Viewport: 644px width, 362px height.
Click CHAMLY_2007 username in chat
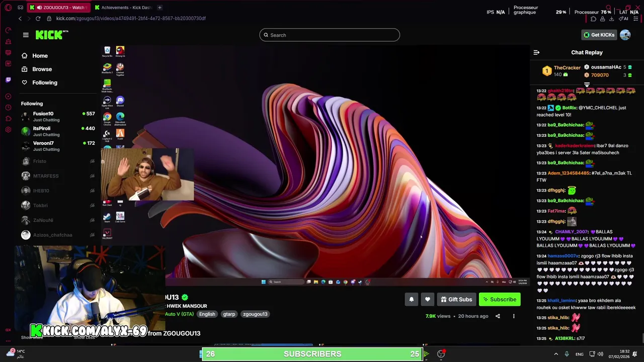click(x=571, y=232)
